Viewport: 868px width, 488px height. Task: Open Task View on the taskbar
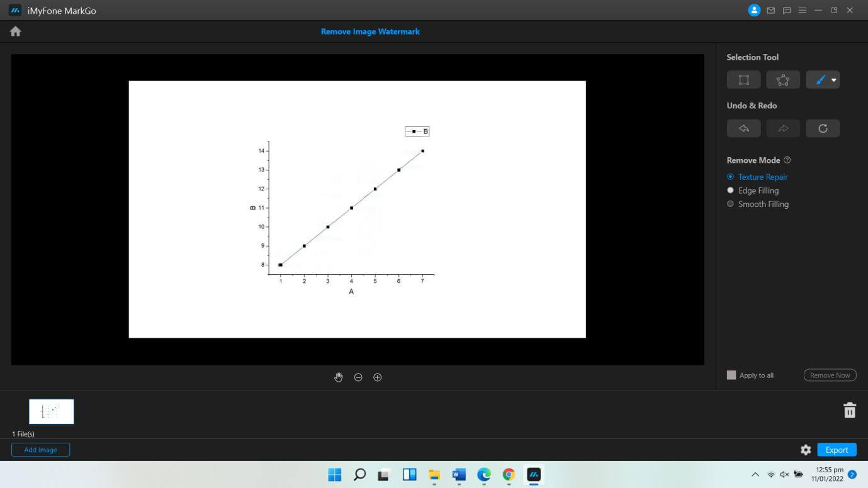[384, 474]
